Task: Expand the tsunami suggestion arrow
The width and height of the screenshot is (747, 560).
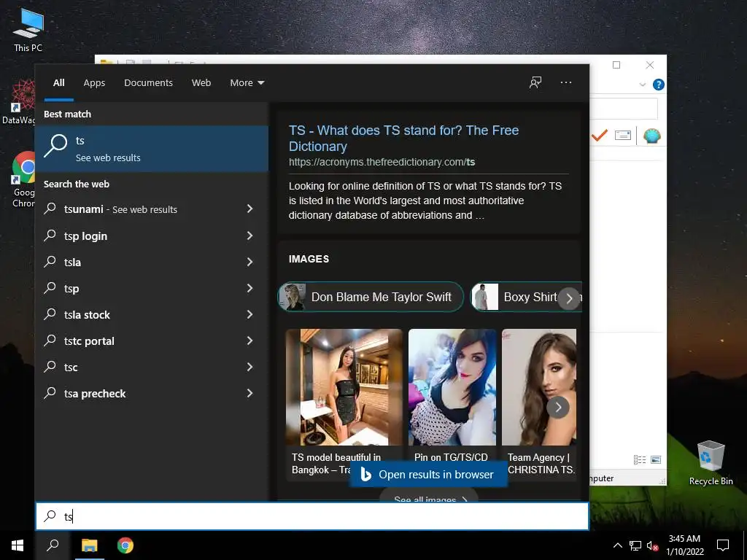Action: 249,209
